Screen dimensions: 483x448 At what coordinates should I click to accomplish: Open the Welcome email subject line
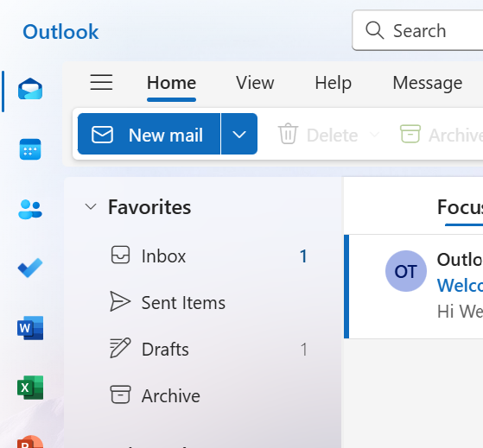(x=461, y=285)
